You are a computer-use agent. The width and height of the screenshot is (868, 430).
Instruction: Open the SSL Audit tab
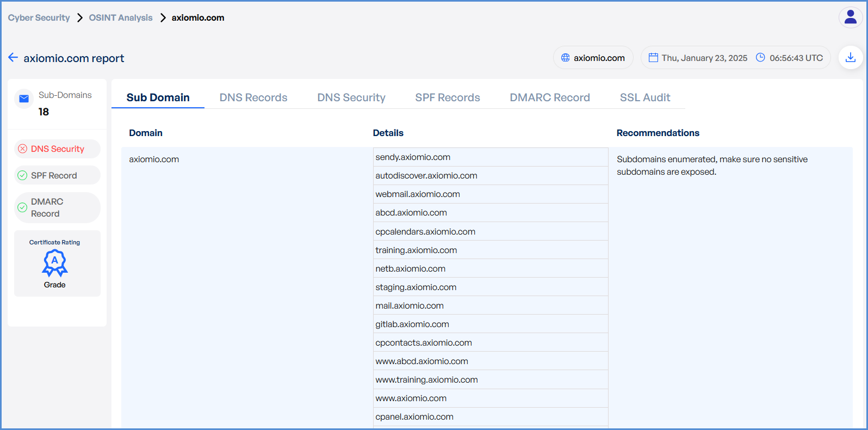[x=644, y=97]
